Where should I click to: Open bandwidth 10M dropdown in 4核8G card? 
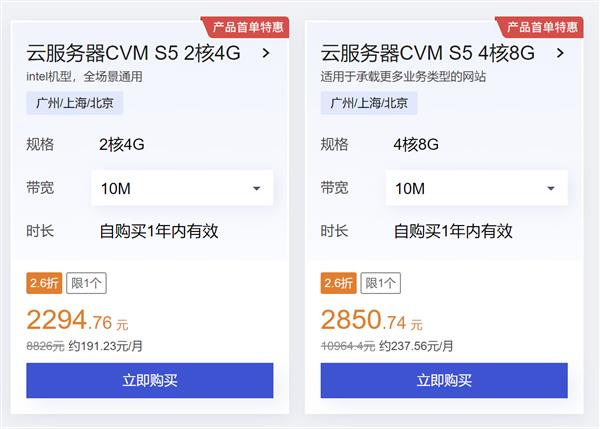(476, 188)
